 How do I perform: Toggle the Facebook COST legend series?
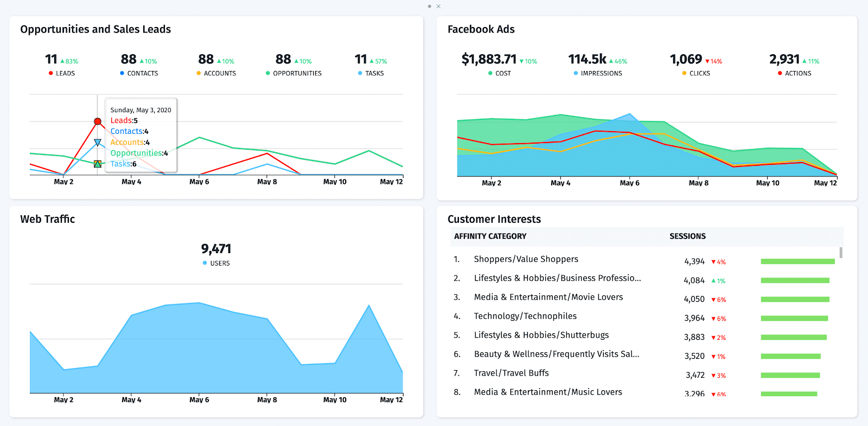click(x=500, y=73)
